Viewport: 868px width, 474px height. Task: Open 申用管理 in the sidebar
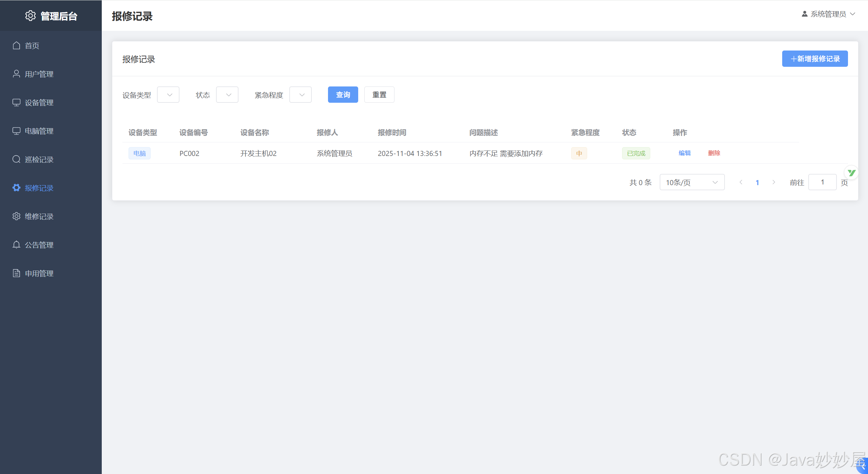pos(51,273)
